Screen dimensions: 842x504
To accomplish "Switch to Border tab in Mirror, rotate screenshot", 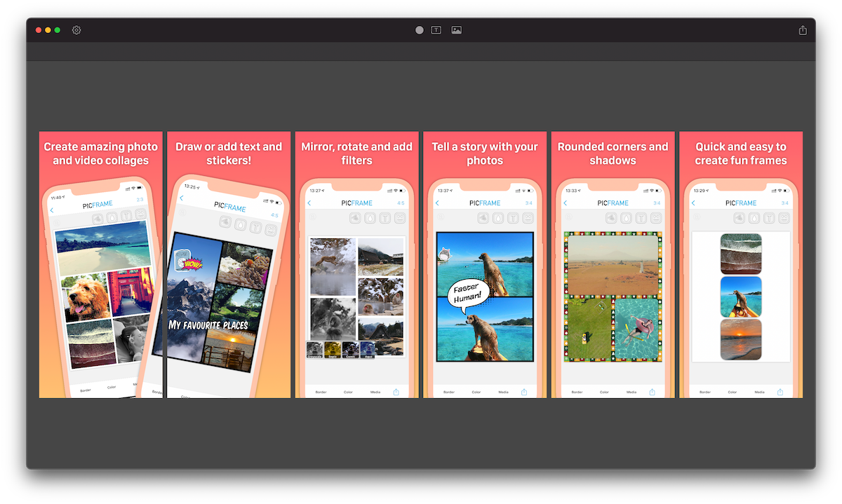I will coord(321,392).
